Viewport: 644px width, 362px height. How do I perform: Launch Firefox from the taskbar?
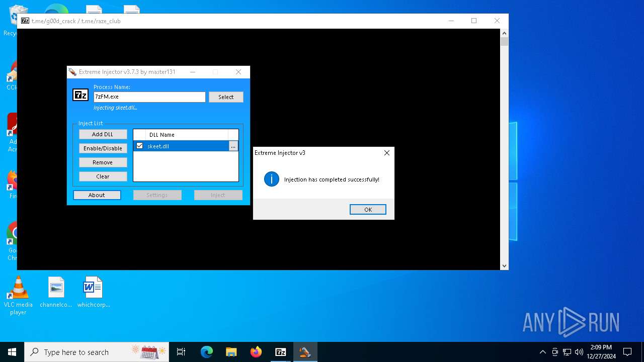tap(256, 352)
